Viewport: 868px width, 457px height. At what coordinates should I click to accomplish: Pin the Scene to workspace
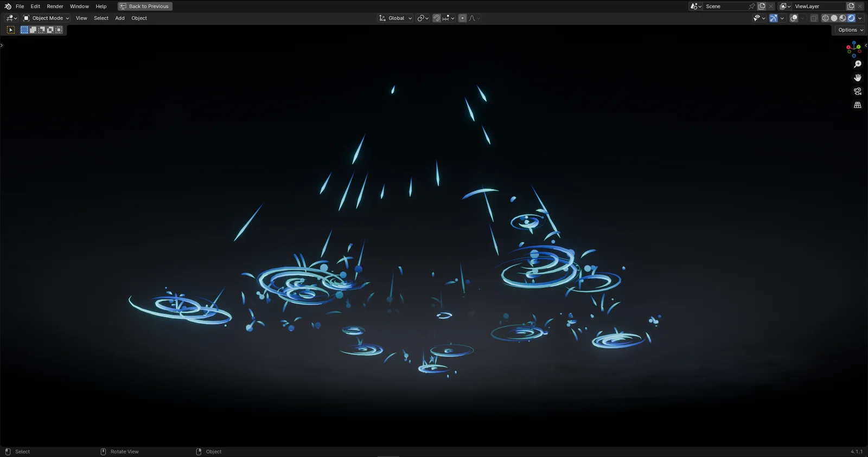click(752, 7)
